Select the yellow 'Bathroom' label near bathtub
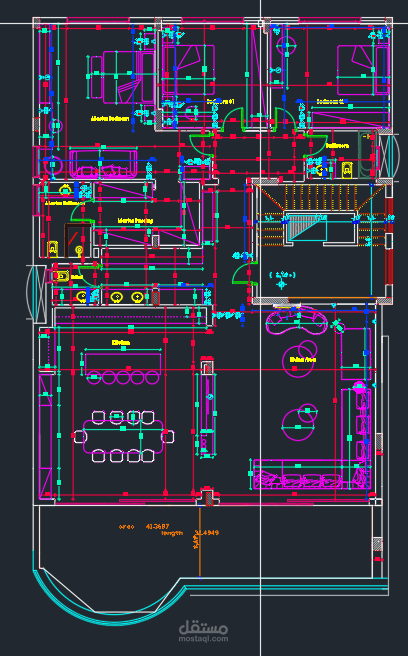The width and height of the screenshot is (408, 656). (x=337, y=146)
